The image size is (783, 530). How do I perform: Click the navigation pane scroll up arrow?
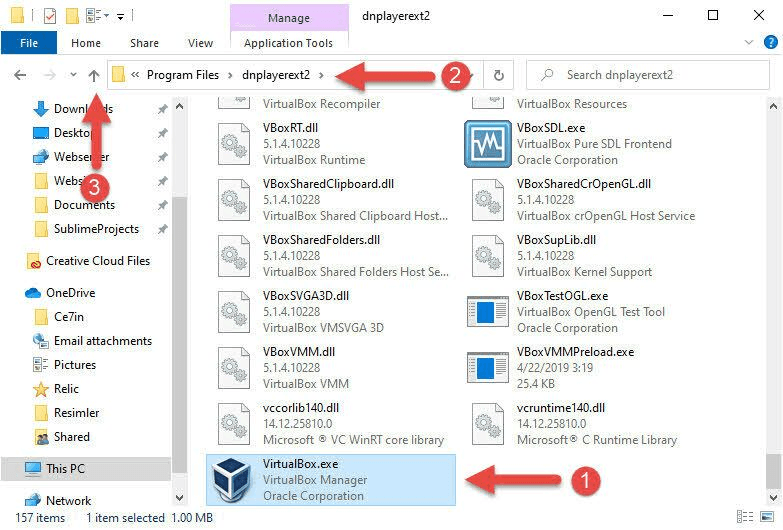(180, 106)
